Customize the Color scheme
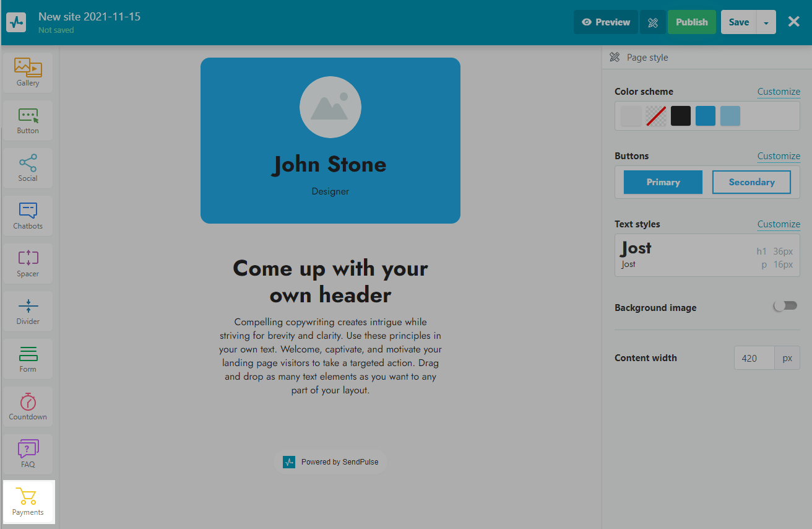The height and width of the screenshot is (529, 812). [x=779, y=92]
